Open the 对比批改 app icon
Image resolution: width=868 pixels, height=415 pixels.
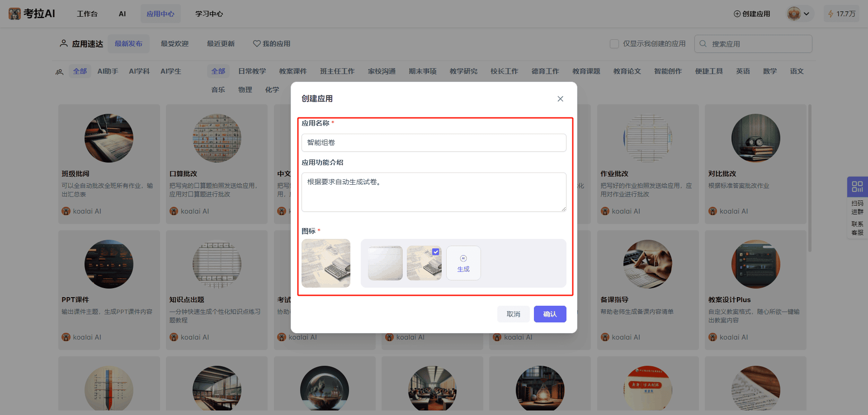coord(756,138)
